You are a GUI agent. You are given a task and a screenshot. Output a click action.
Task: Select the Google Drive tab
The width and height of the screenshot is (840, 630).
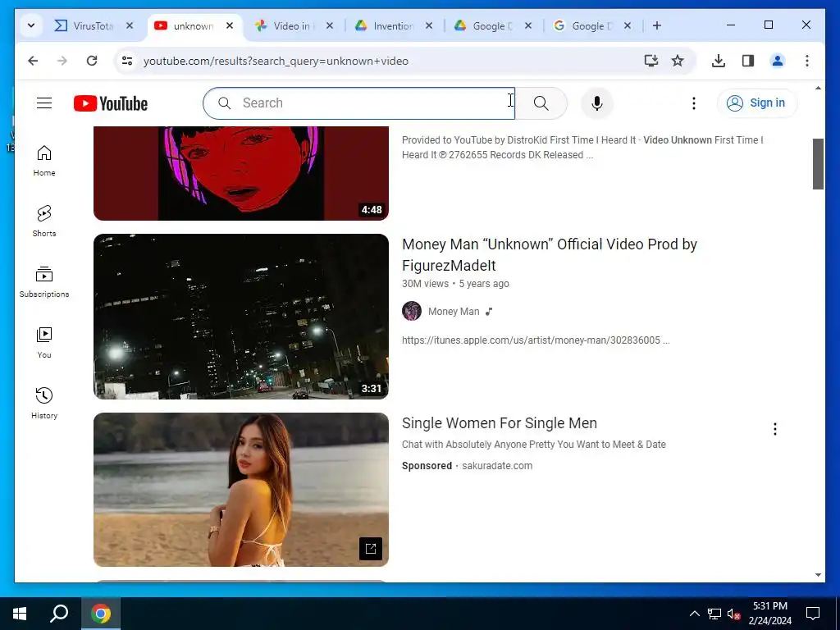[492, 25]
